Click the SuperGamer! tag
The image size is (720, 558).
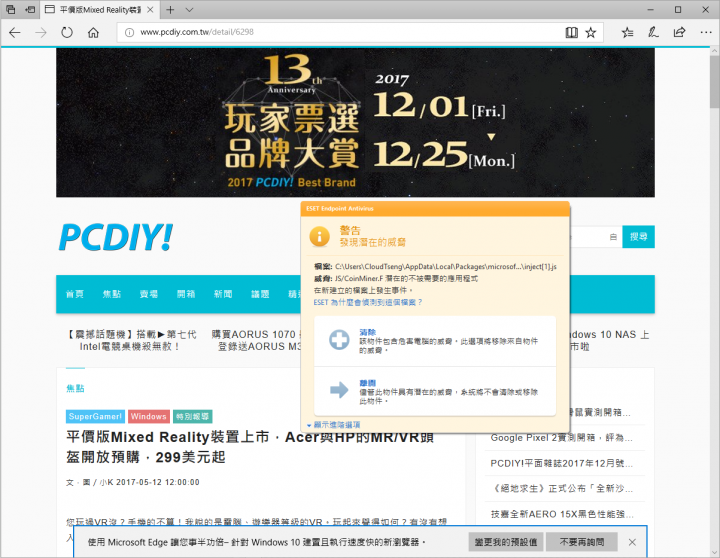point(96,417)
